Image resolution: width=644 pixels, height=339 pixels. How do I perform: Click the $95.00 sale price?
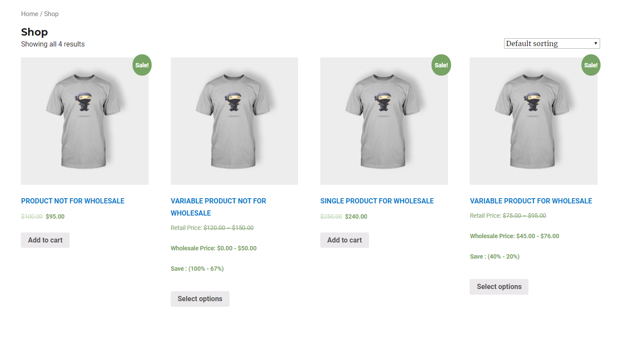[x=55, y=216]
